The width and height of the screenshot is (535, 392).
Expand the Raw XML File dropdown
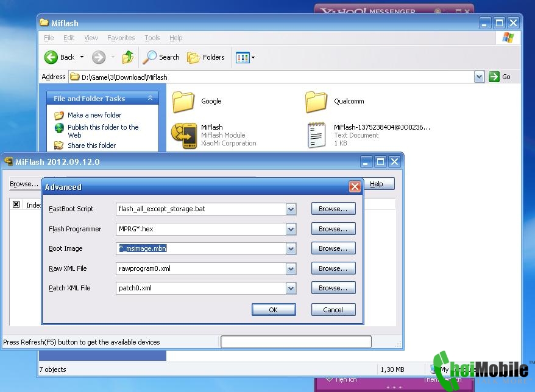pos(291,268)
